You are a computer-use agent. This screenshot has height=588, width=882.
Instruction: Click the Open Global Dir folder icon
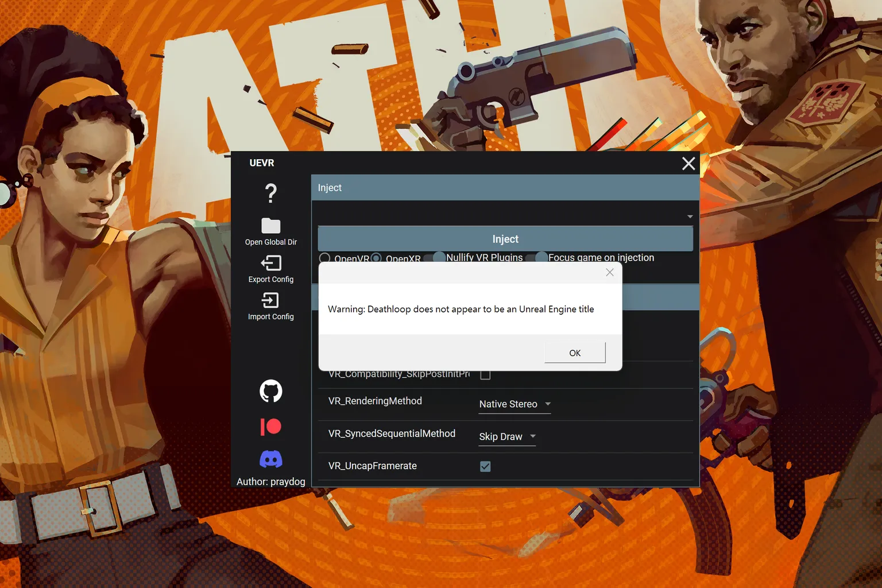[x=271, y=226]
